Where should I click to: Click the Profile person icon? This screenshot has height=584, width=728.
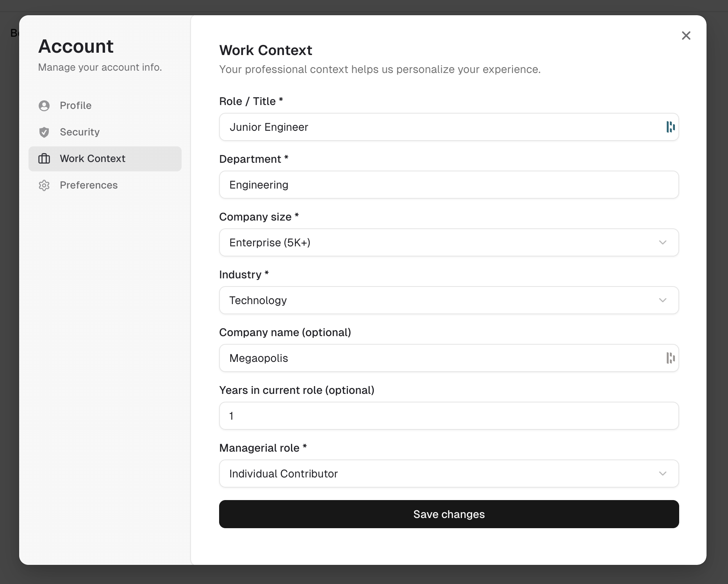click(x=44, y=106)
